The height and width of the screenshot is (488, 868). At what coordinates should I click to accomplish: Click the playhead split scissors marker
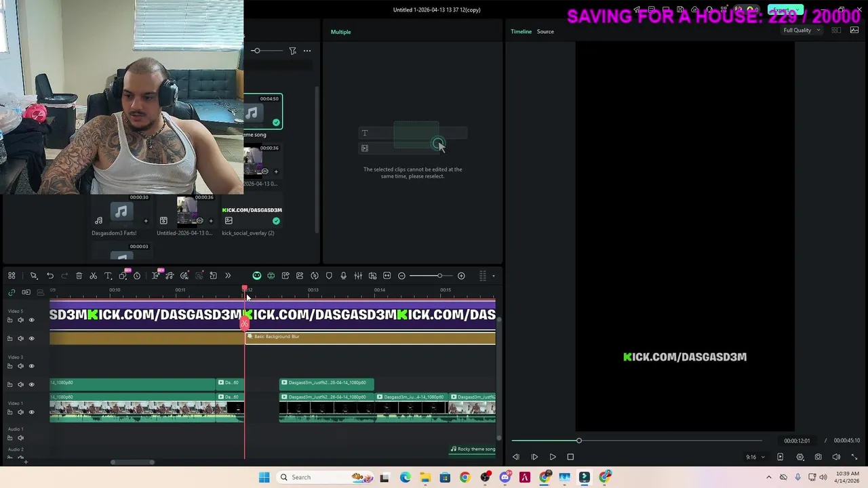coord(244,324)
